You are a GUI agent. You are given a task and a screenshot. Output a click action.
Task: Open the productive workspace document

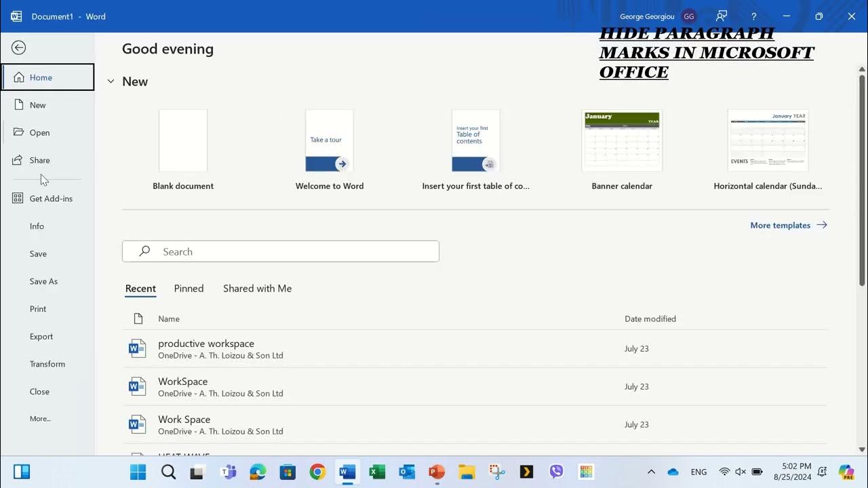point(475,349)
